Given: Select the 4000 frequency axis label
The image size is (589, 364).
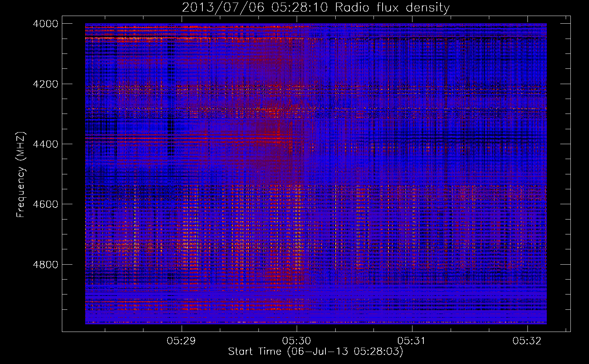Looking at the screenshot, I should click(x=46, y=24).
